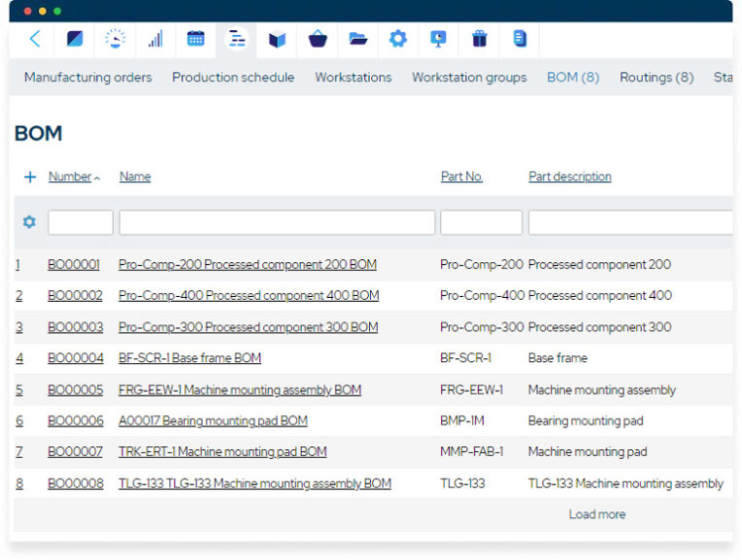Sort by Part description column
Screen dimensions: 742x560
tap(570, 177)
